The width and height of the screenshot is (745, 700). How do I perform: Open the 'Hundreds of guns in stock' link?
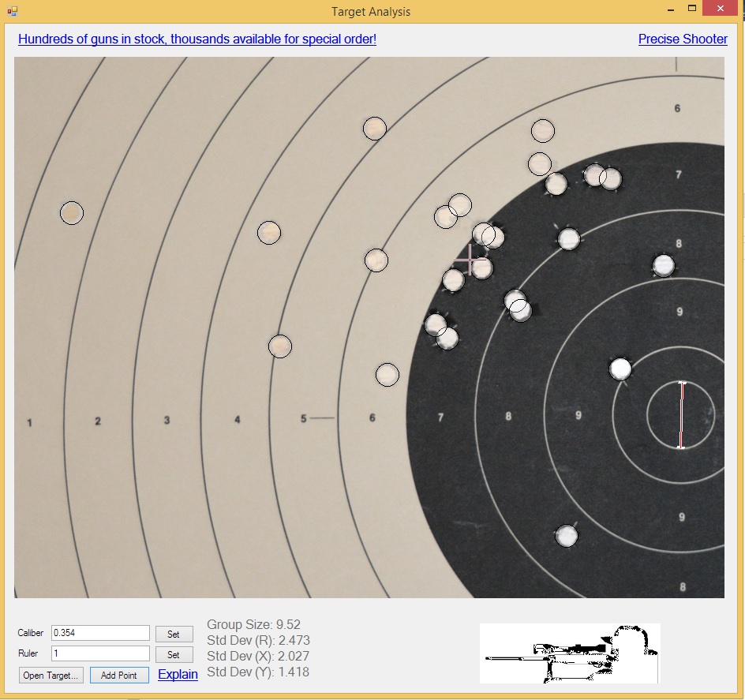(x=197, y=39)
